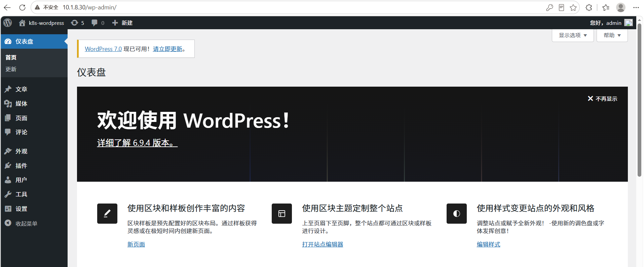644x267 pixels.
Task: Click the plus icon for 新建
Action: (115, 23)
